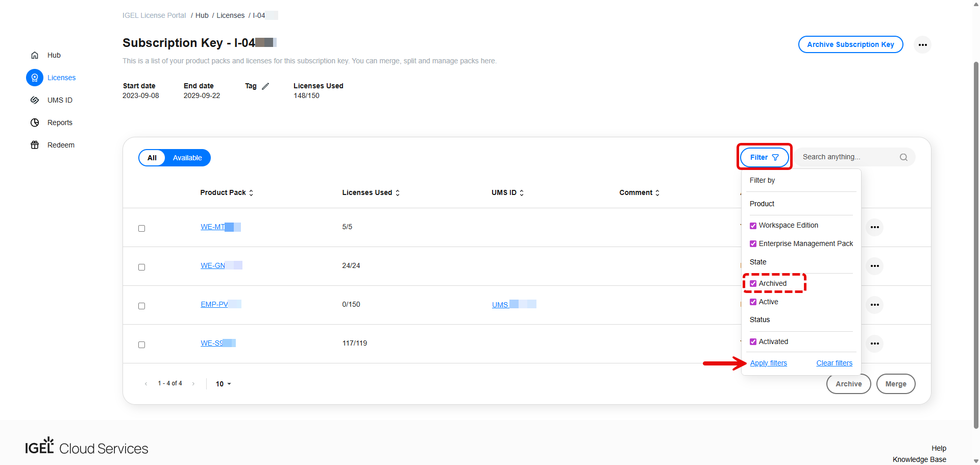Viewport: 980px width, 465px height.
Task: Click the Filter funnel icon
Action: pyautogui.click(x=776, y=157)
